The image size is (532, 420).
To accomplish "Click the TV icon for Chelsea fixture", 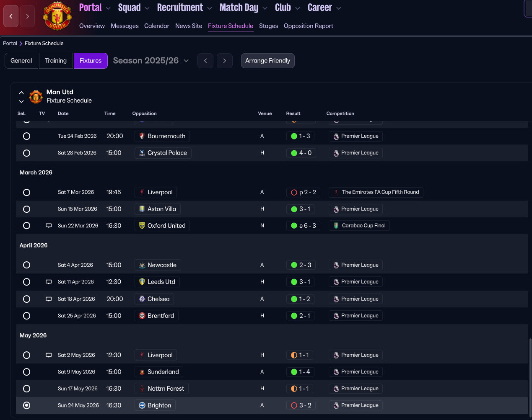I will (49, 299).
